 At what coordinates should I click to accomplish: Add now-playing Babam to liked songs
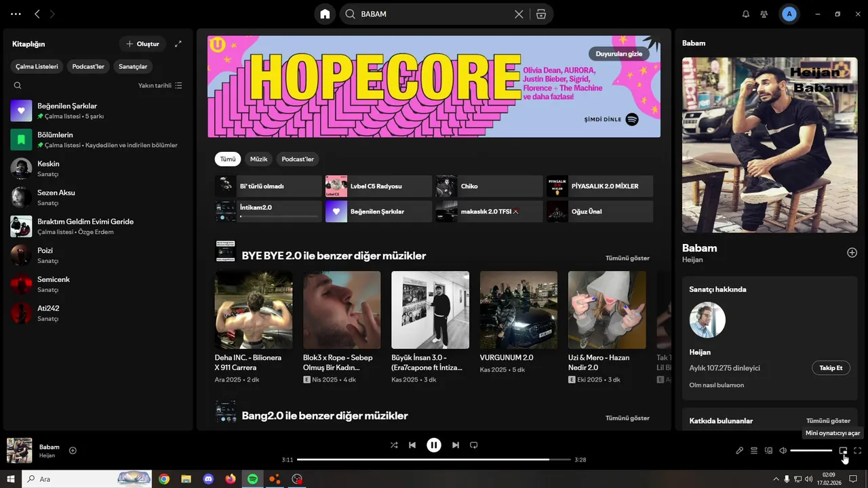pyautogui.click(x=73, y=451)
